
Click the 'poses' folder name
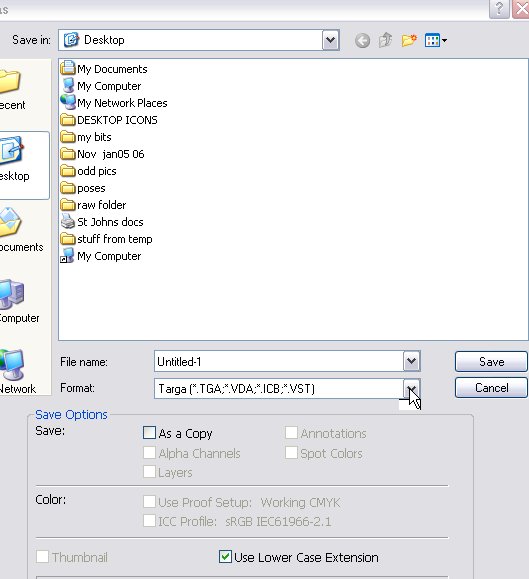91,188
